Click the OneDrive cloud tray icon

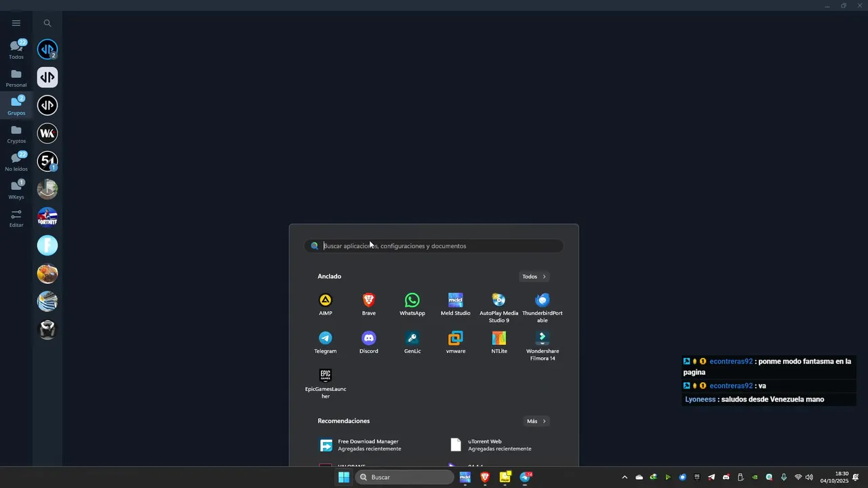[639, 477]
